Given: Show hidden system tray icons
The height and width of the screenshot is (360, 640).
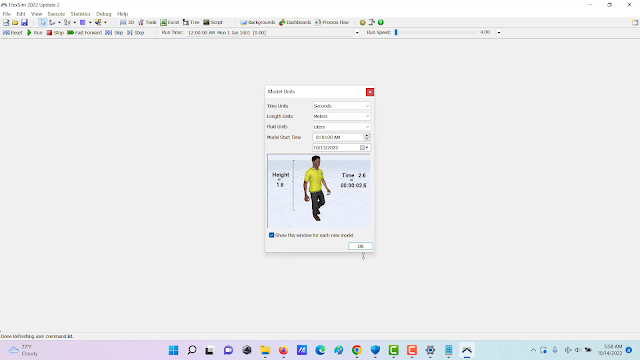Looking at the screenshot, I should pos(533,350).
